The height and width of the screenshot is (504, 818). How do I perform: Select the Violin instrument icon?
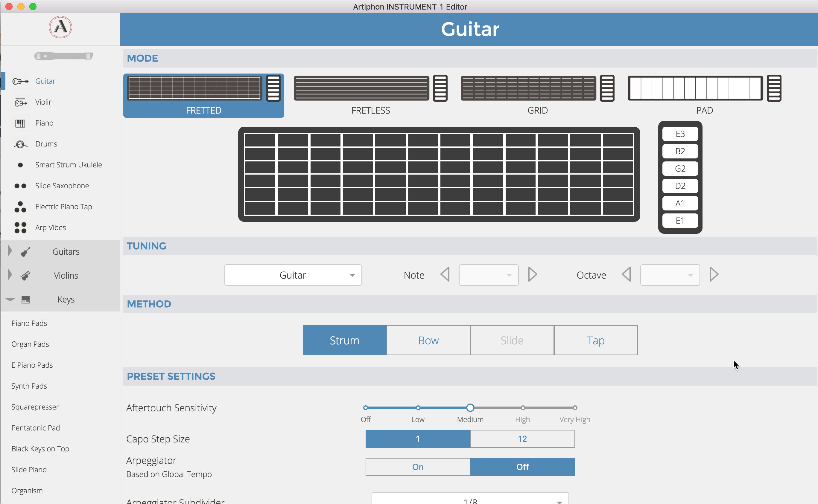(x=20, y=102)
